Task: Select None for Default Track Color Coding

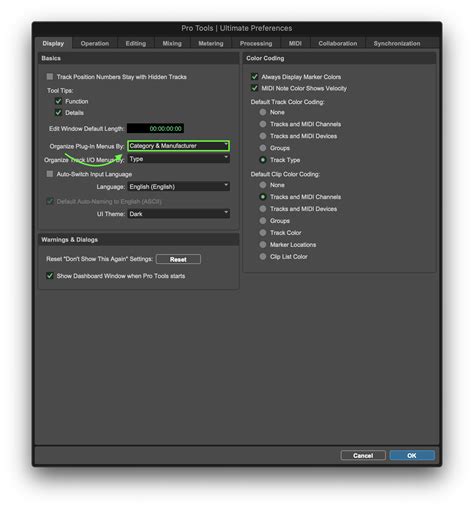Action: 263,112
